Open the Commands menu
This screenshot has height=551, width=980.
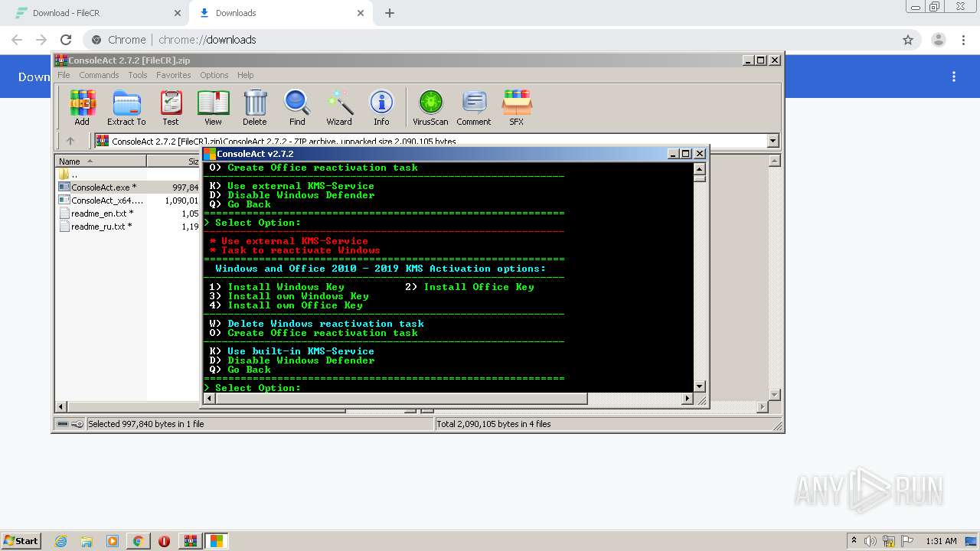point(99,75)
